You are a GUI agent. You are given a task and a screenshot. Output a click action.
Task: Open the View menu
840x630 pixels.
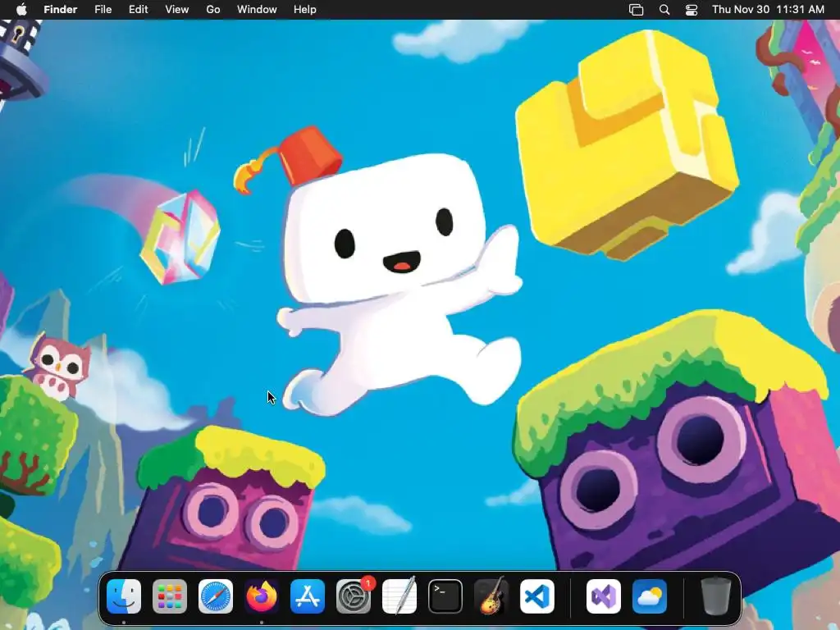point(177,10)
